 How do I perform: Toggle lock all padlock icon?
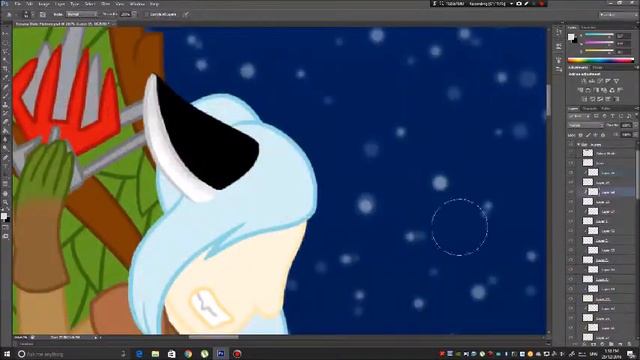pyautogui.click(x=603, y=135)
